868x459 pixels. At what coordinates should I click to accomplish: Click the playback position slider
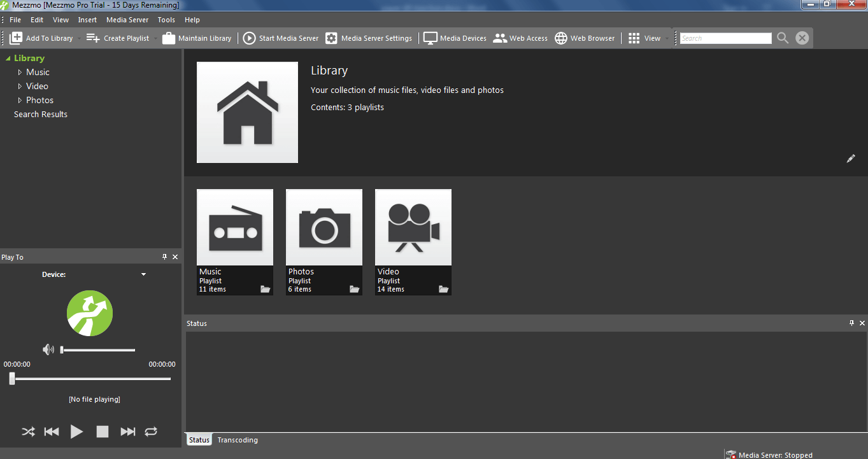(x=90, y=379)
